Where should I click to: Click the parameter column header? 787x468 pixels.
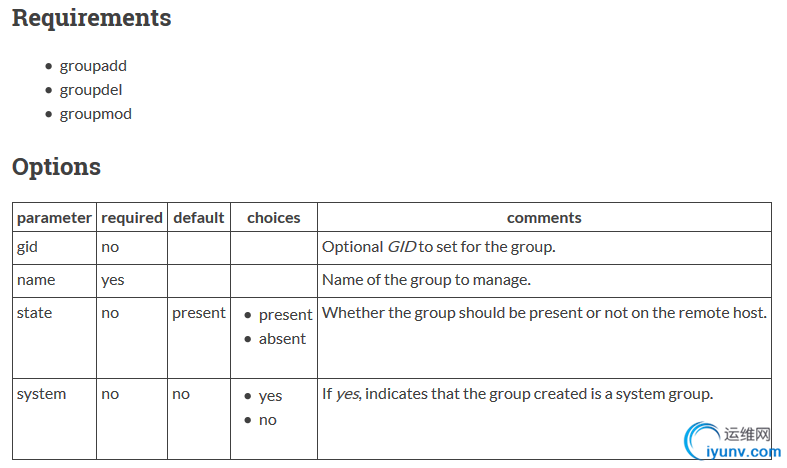click(x=54, y=217)
